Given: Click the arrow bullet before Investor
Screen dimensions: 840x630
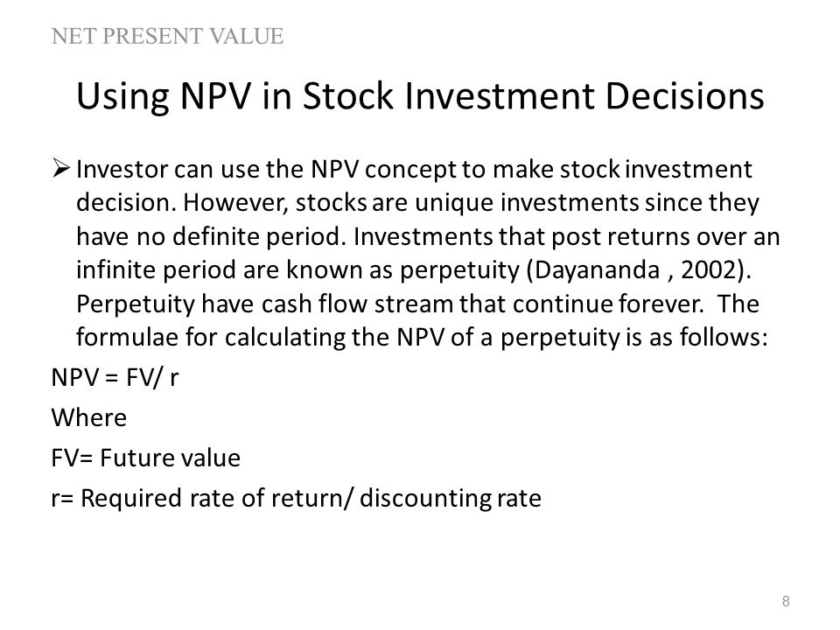Looking at the screenshot, I should point(61,169).
